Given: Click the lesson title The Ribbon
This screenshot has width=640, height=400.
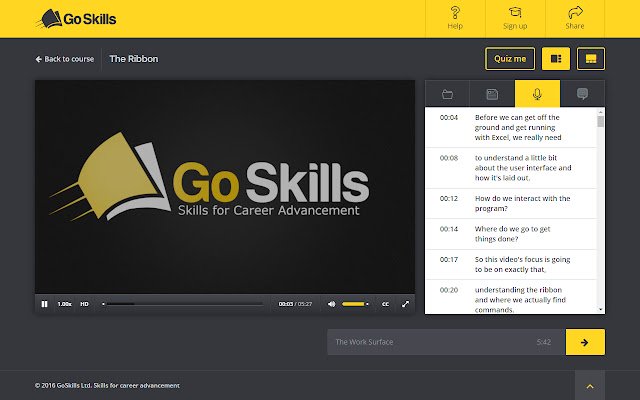Looking at the screenshot, I should tap(134, 59).
